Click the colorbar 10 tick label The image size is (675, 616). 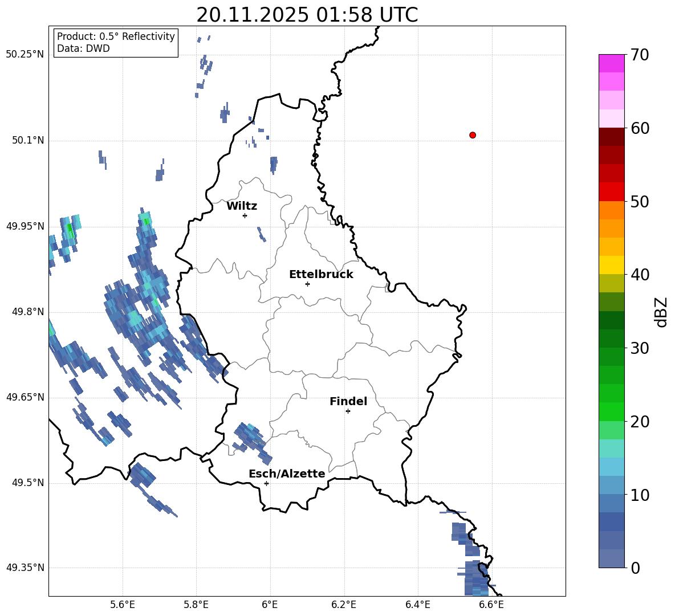click(x=640, y=495)
